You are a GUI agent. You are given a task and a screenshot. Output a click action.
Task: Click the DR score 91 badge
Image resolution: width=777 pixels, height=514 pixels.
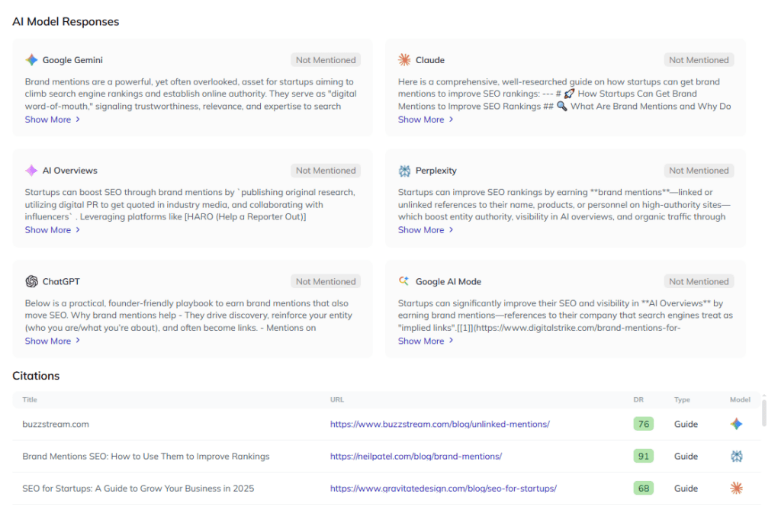click(x=643, y=456)
